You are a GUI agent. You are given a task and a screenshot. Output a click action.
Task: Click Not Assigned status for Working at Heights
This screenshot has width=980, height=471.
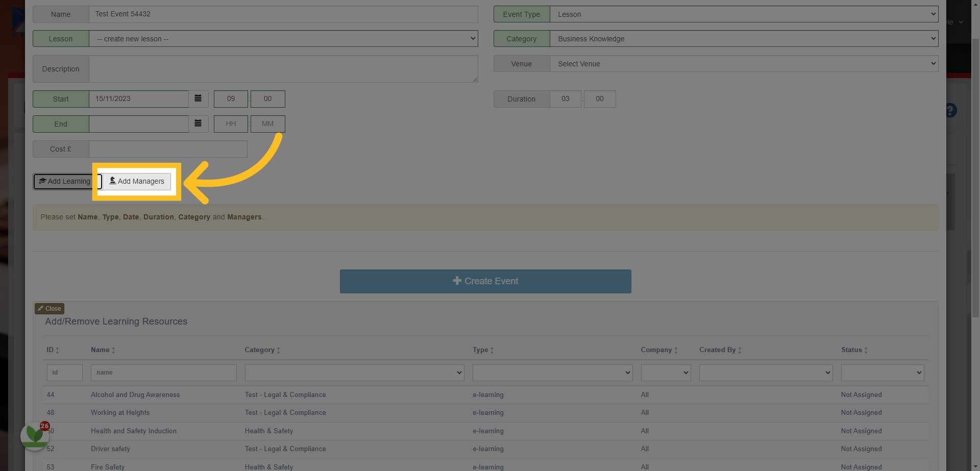[x=861, y=413]
